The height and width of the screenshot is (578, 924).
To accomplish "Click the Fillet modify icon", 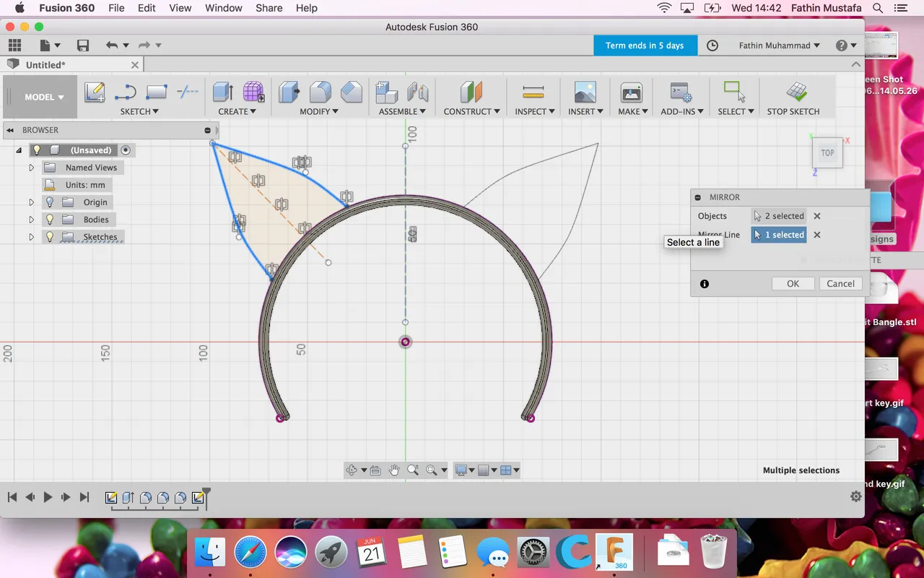I will click(x=321, y=92).
